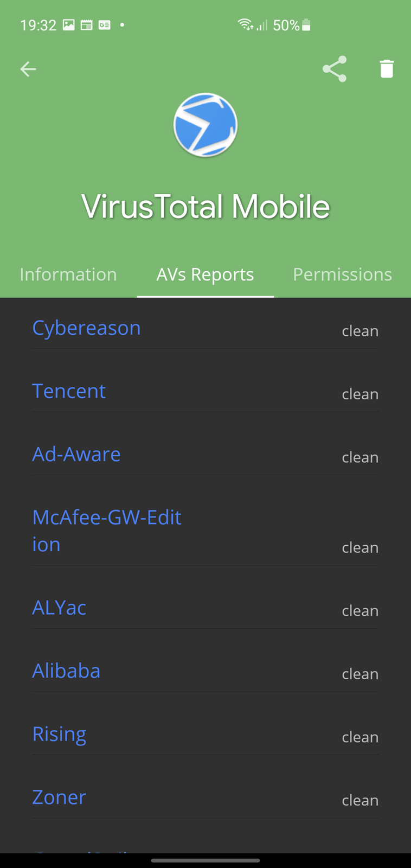Tap the back arrow icon
The image size is (411, 868).
[x=28, y=69]
